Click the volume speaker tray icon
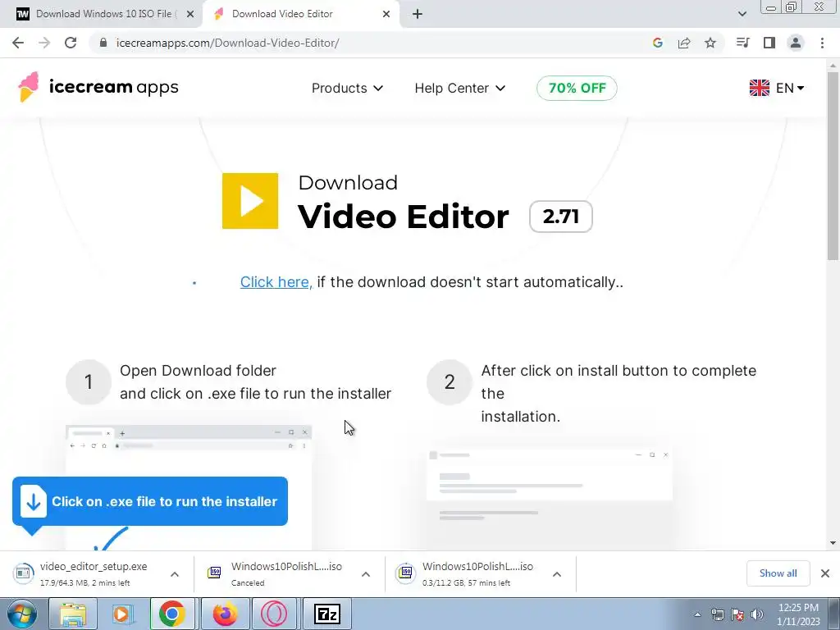The image size is (840, 630). 757,614
